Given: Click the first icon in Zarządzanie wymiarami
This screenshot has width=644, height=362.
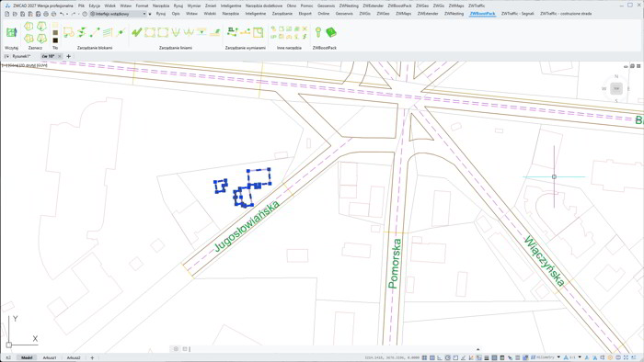Looking at the screenshot, I should [232, 31].
